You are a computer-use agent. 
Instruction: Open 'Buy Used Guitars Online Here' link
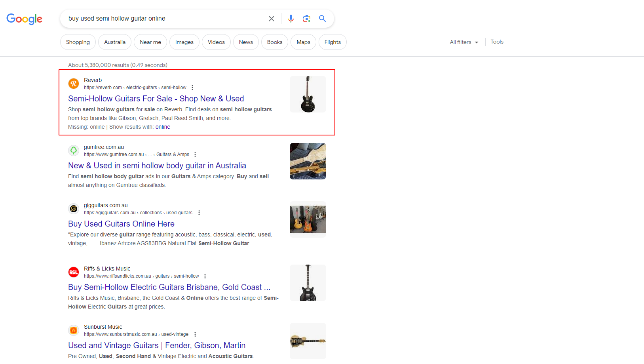click(121, 224)
